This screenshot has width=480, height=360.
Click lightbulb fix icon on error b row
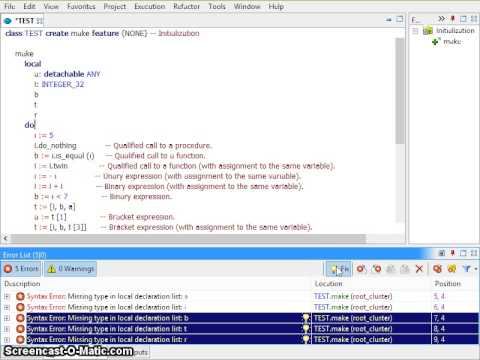pyautogui.click(x=306, y=318)
